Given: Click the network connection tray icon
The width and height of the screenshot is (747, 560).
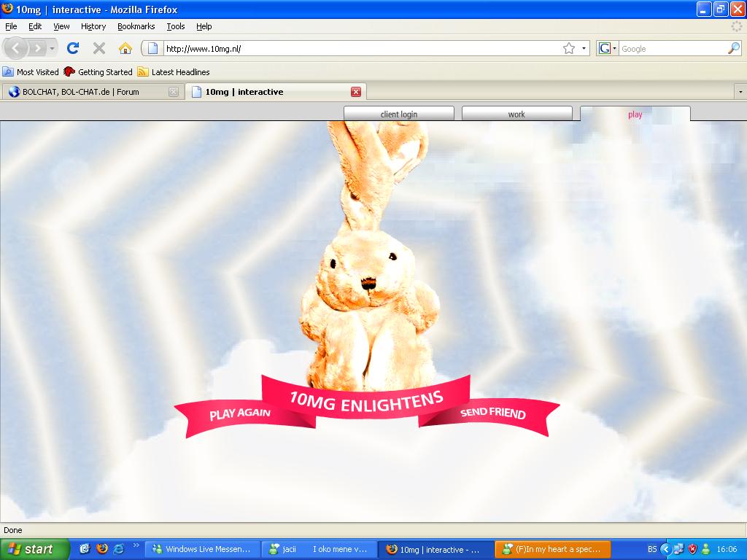Looking at the screenshot, I should tap(679, 549).
